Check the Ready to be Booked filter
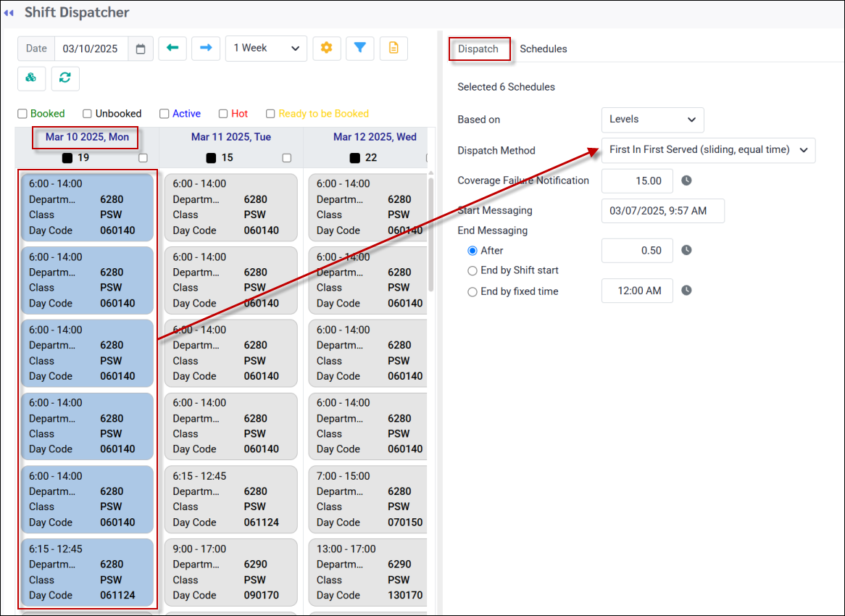The height and width of the screenshot is (616, 845). [x=270, y=114]
